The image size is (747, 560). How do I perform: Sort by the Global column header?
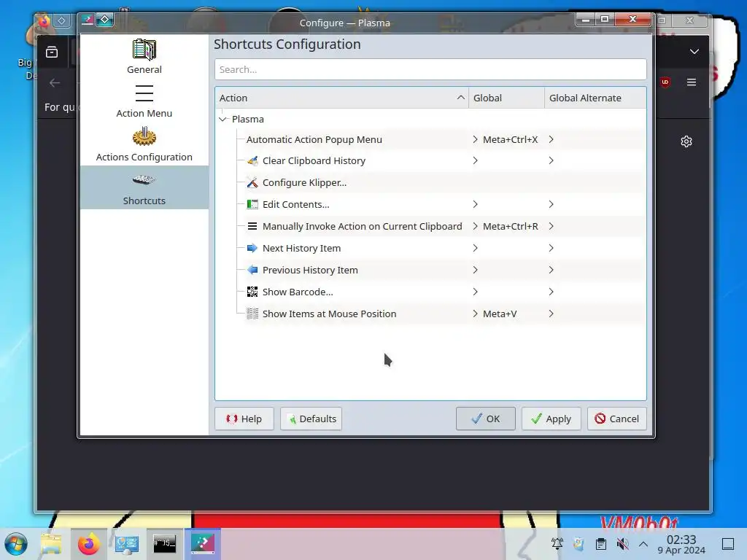coord(506,98)
